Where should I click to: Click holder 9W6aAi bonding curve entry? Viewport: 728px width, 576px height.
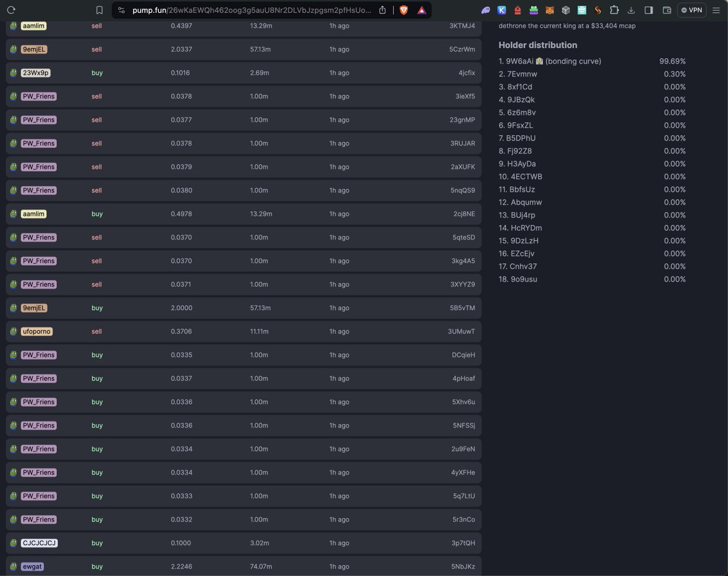550,61
